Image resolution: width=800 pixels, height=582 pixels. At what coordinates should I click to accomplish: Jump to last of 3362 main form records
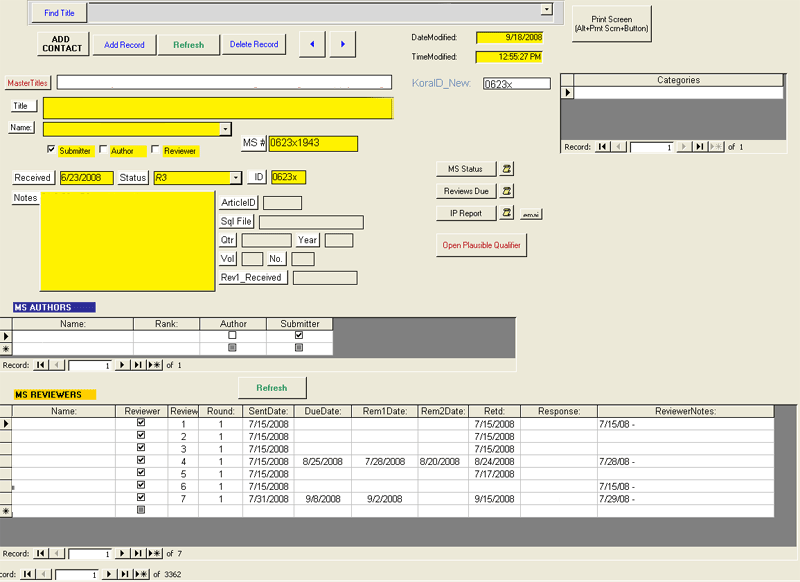point(124,574)
